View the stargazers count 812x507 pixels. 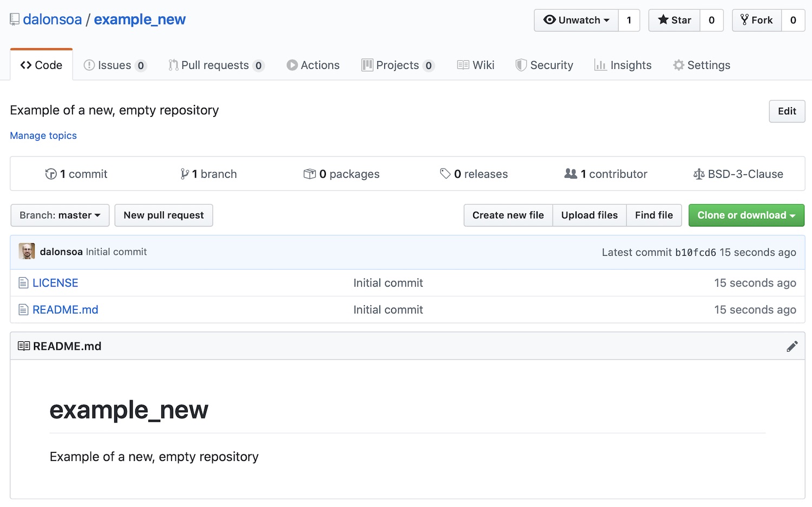pos(711,20)
